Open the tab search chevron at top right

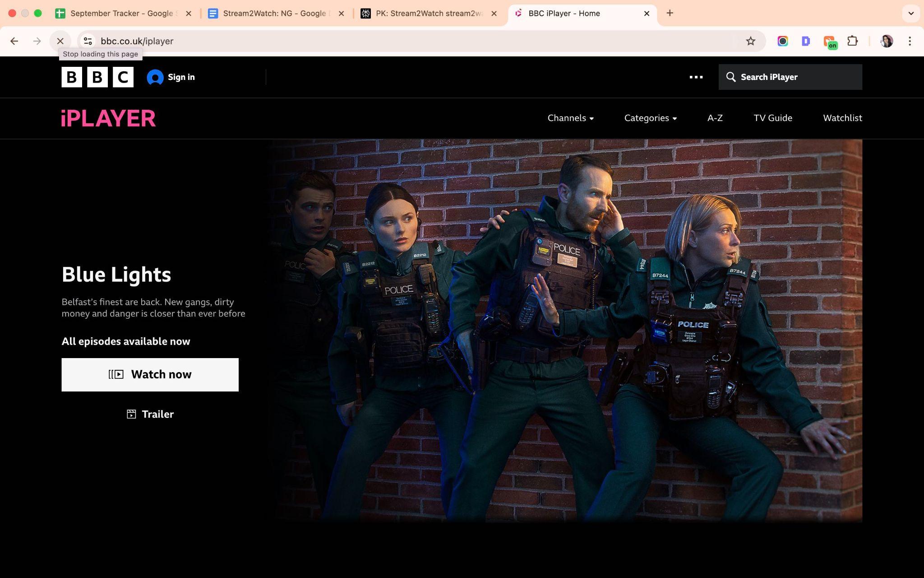coord(910,13)
